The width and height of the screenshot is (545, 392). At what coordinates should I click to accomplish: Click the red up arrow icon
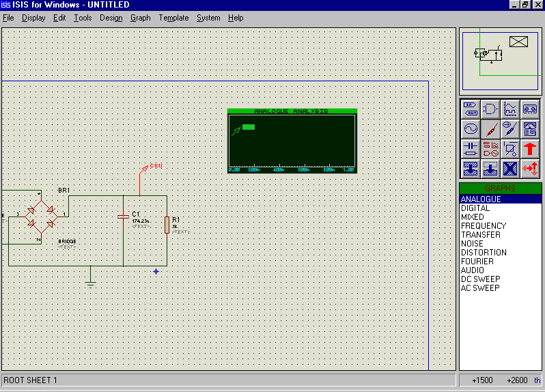point(530,148)
